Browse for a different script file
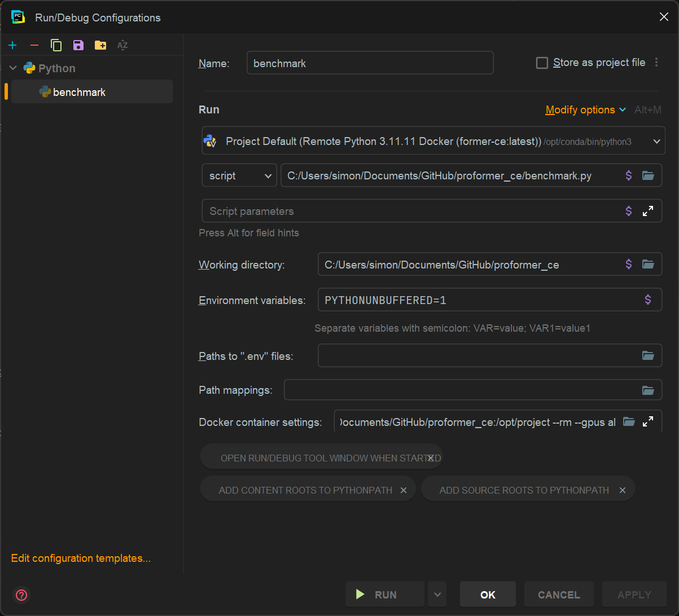 pos(648,175)
